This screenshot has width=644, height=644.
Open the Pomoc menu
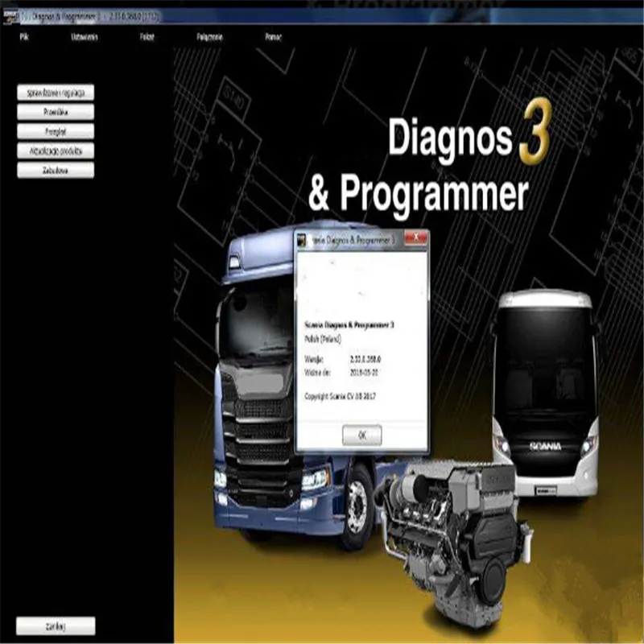[x=273, y=37]
